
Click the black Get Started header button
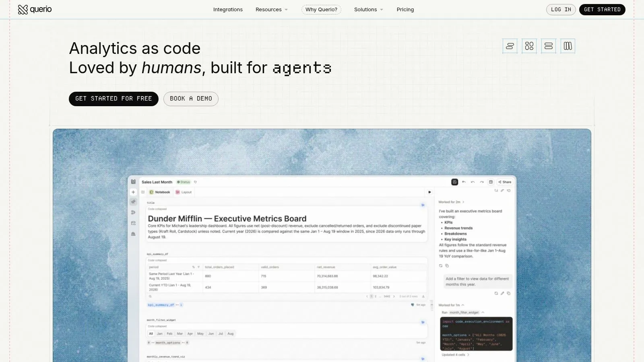point(602,10)
